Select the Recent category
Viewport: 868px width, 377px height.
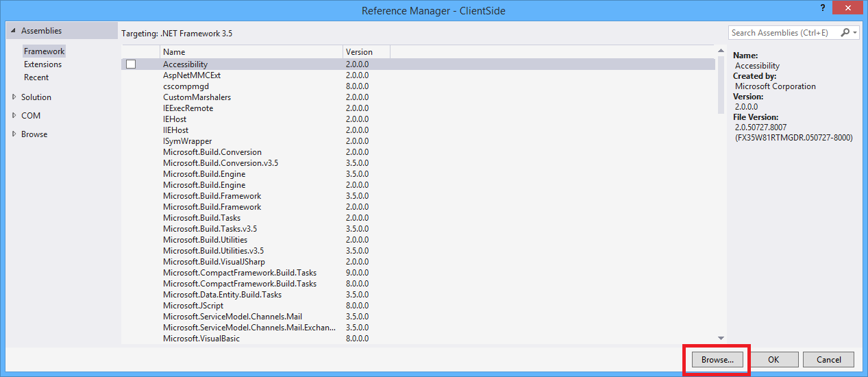tap(36, 77)
